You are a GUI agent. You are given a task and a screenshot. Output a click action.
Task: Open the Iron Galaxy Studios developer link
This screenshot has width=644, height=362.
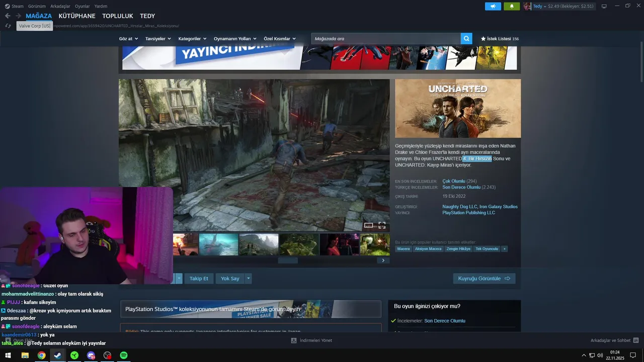(x=498, y=207)
